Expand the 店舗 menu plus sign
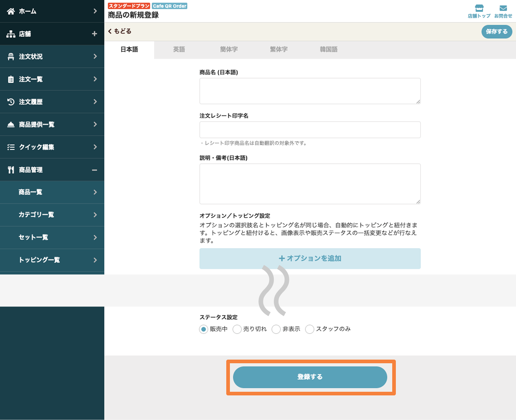 (94, 34)
